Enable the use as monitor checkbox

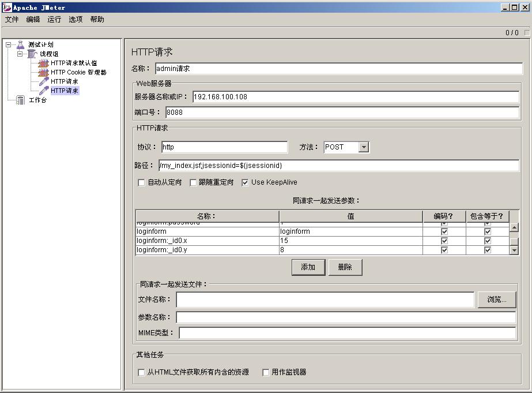266,373
